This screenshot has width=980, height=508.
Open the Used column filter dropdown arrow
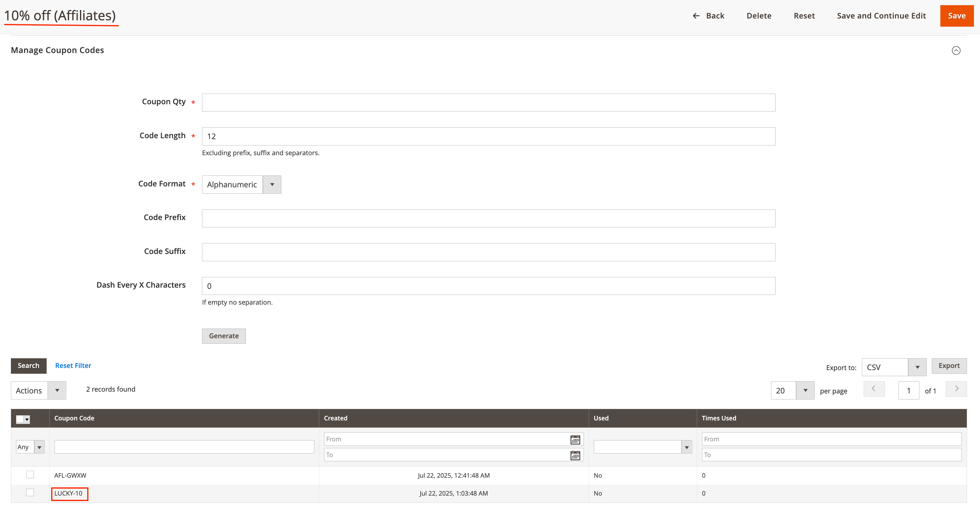pyautogui.click(x=687, y=446)
